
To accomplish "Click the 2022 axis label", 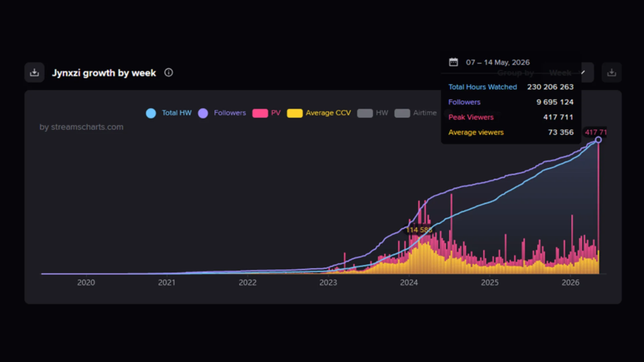I will pos(248,283).
